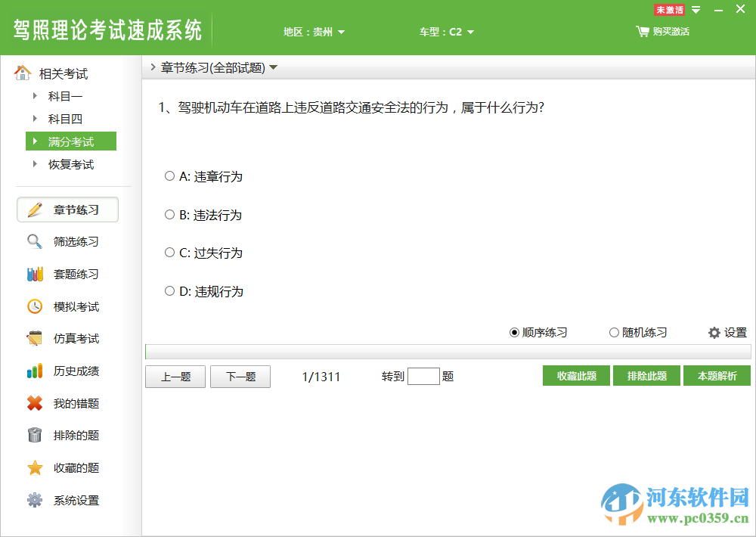Click the 相关考试 heading
The width and height of the screenshot is (756, 537).
pyautogui.click(x=64, y=73)
